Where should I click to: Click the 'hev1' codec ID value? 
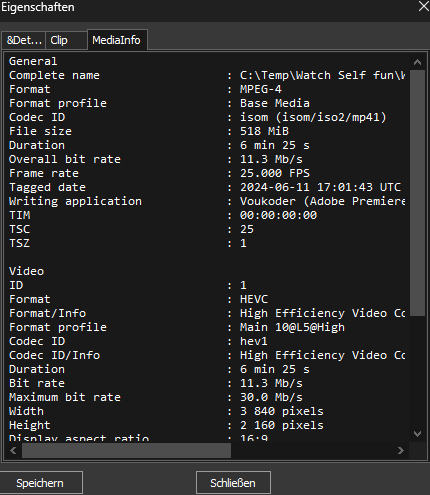pos(254,341)
